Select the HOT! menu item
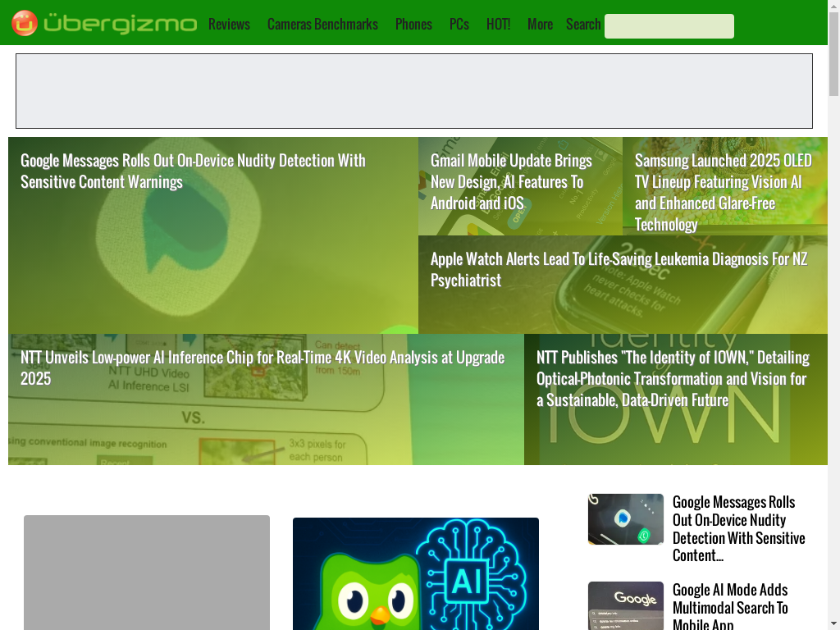Screen dimensions: 840x630 click(x=498, y=24)
